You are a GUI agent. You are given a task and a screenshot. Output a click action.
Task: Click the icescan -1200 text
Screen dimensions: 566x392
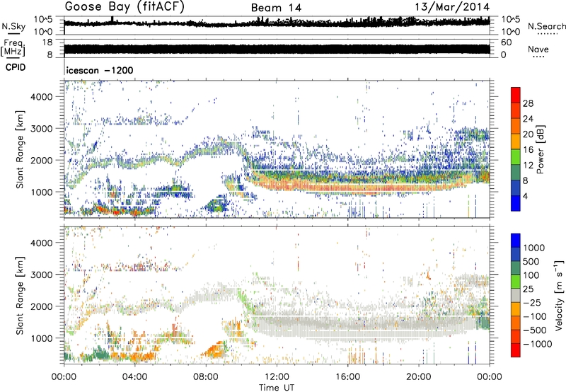tap(100, 70)
